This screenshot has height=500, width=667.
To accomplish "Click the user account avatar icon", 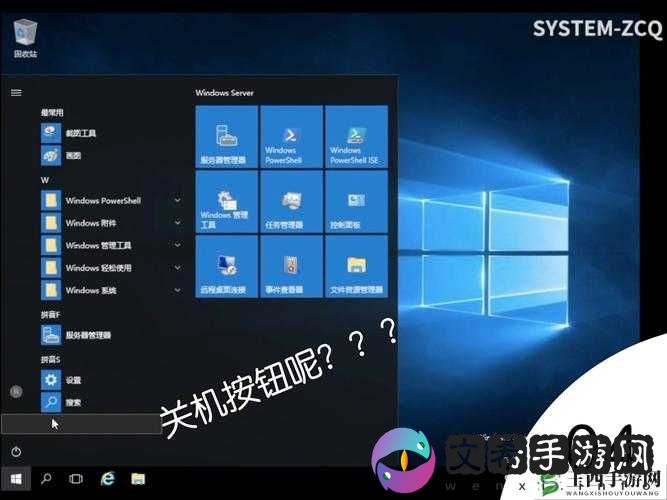I will click(16, 391).
